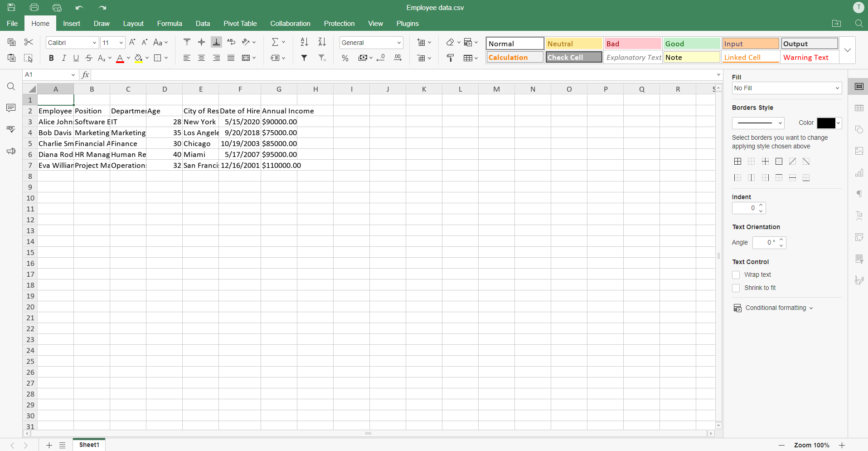Switch to the Pivot Table tab
Viewport: 868px width, 451px height.
click(240, 24)
